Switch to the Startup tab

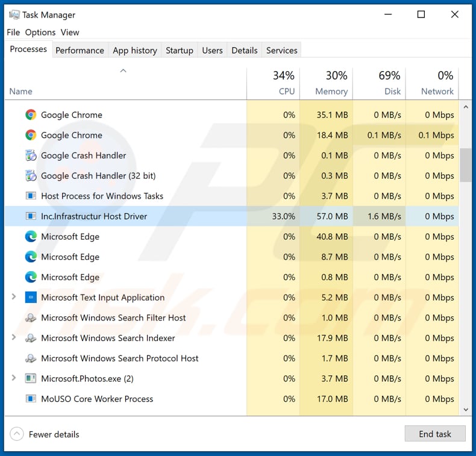[x=180, y=51]
